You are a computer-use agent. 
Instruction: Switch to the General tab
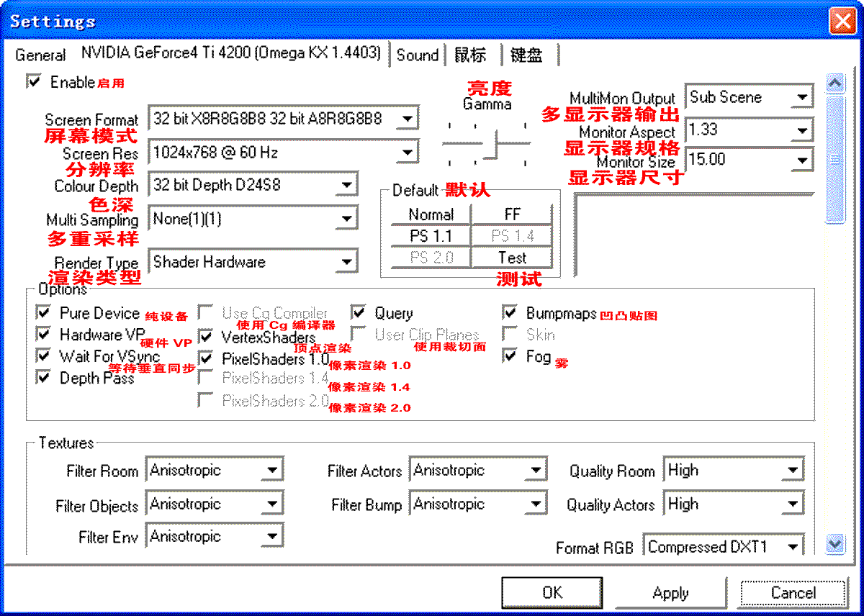[x=40, y=55]
